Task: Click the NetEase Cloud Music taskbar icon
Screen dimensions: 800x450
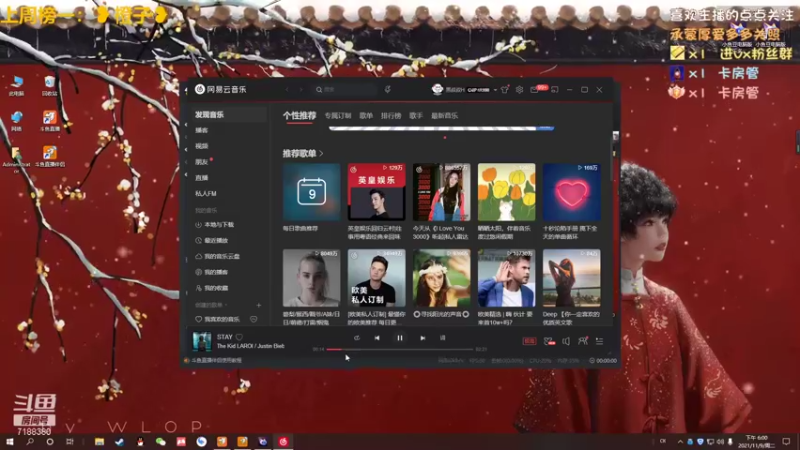Action: click(x=283, y=441)
